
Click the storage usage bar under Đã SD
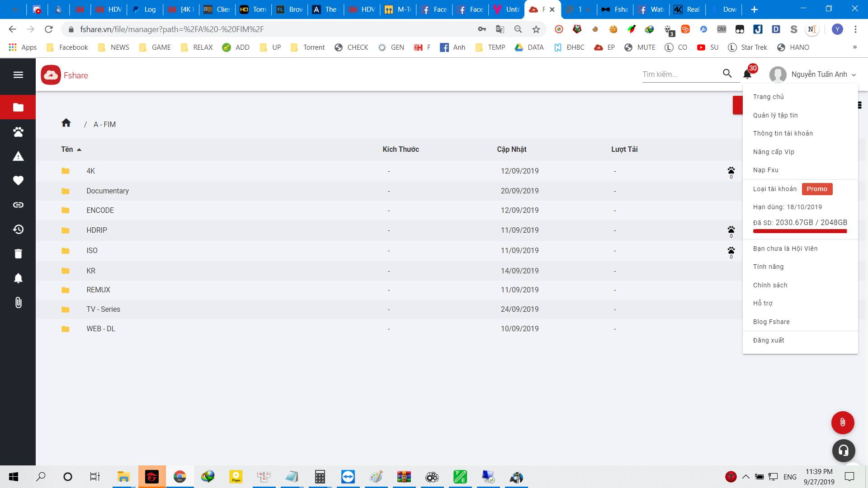click(800, 231)
